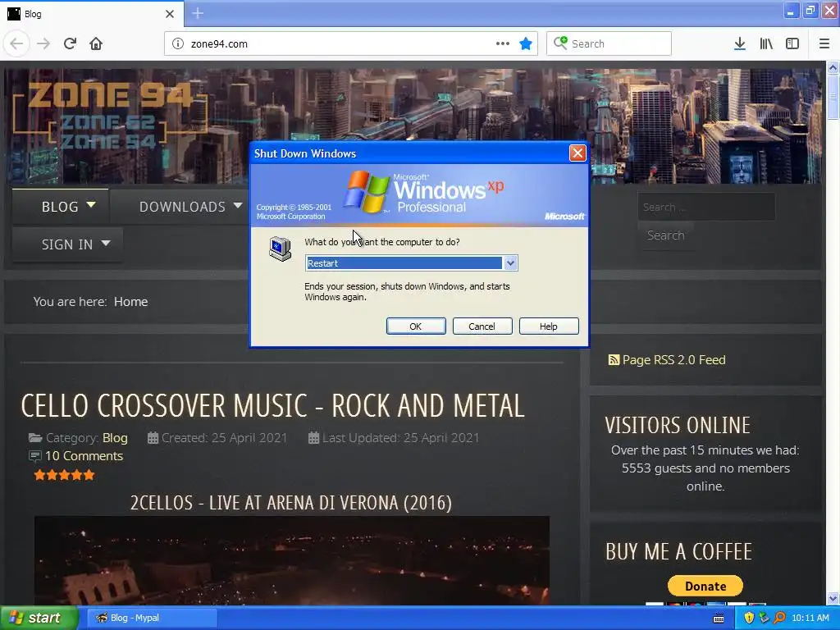Open page actions three-dot menu
The height and width of the screenshot is (630, 840).
pos(503,43)
